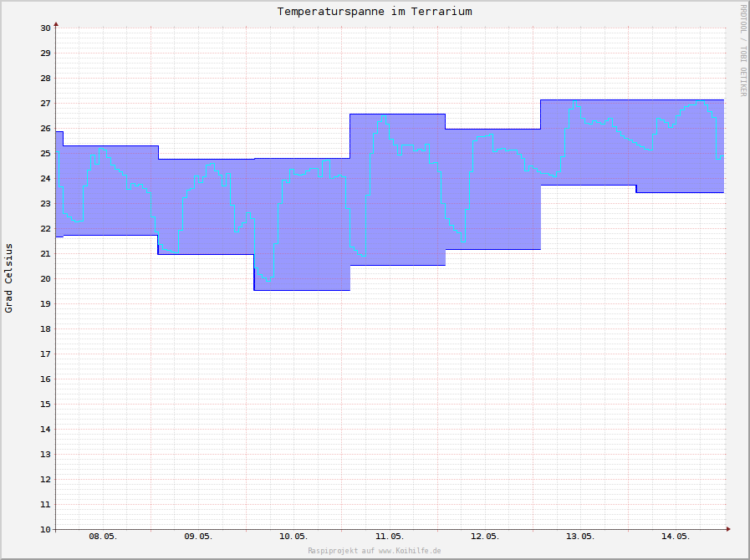The width and height of the screenshot is (750, 560).
Task: Click the 12.05. date label
Action: (x=485, y=536)
